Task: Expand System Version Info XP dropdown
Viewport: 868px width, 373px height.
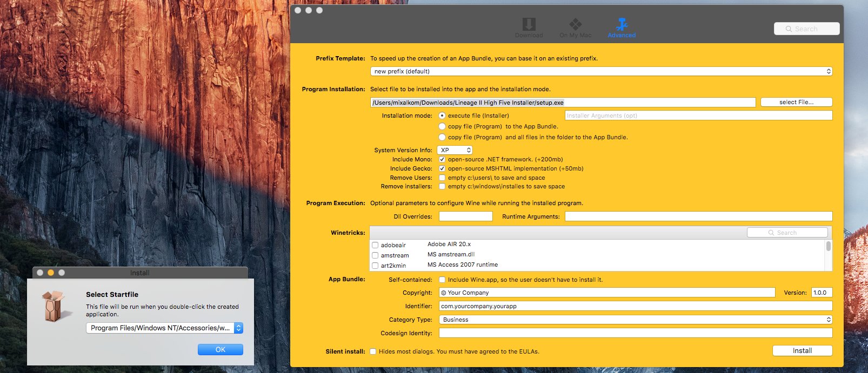Action: [x=455, y=150]
